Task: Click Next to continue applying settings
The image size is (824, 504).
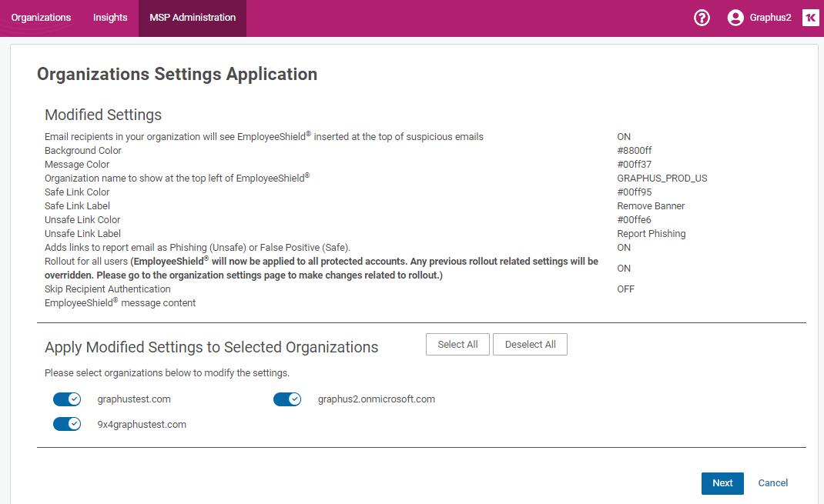Action: 722,483
